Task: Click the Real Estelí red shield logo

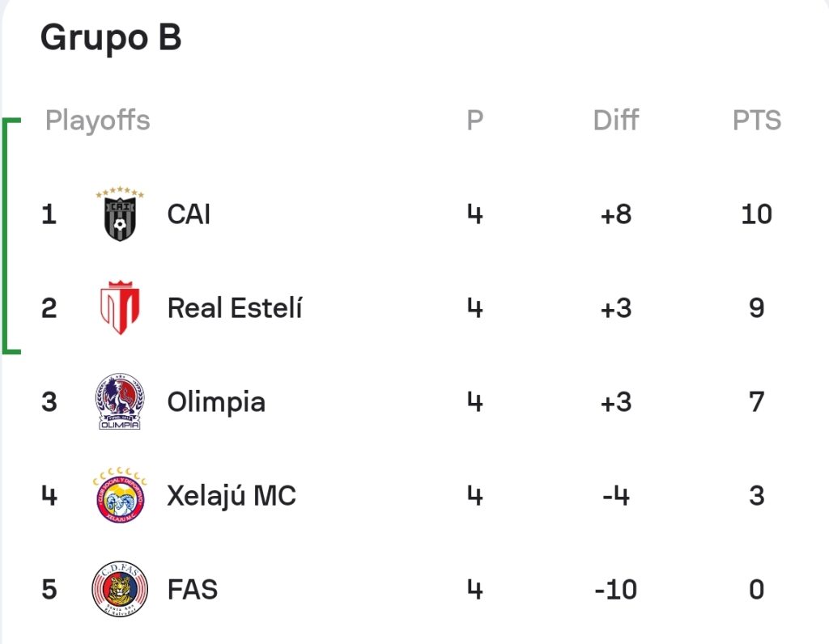Action: [x=120, y=307]
